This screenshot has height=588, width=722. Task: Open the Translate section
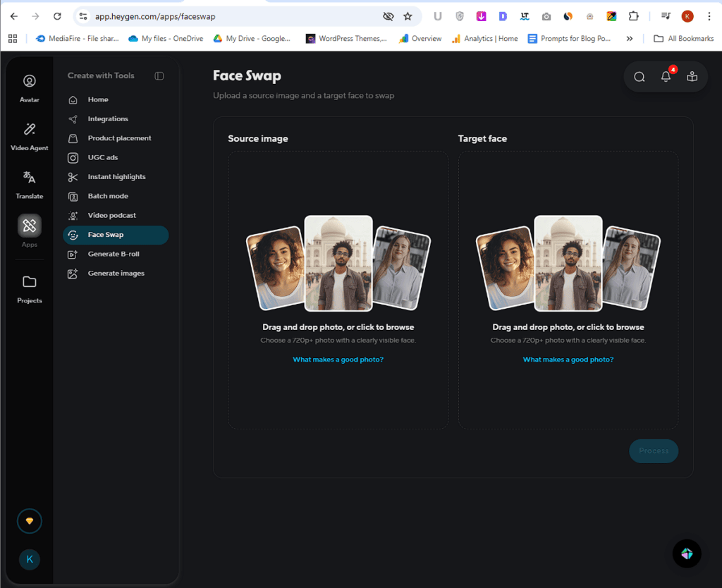coord(29,185)
